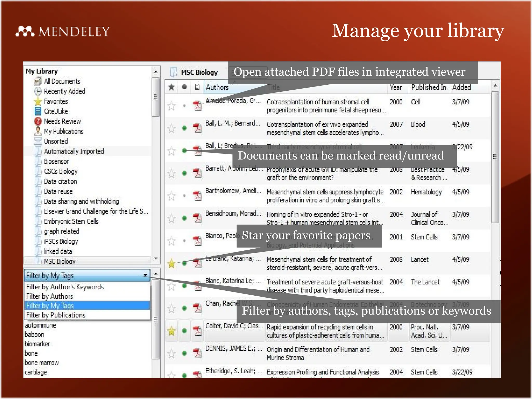This screenshot has height=399, width=532.
Task: Choose Filter by Authors option
Action: [88, 296]
